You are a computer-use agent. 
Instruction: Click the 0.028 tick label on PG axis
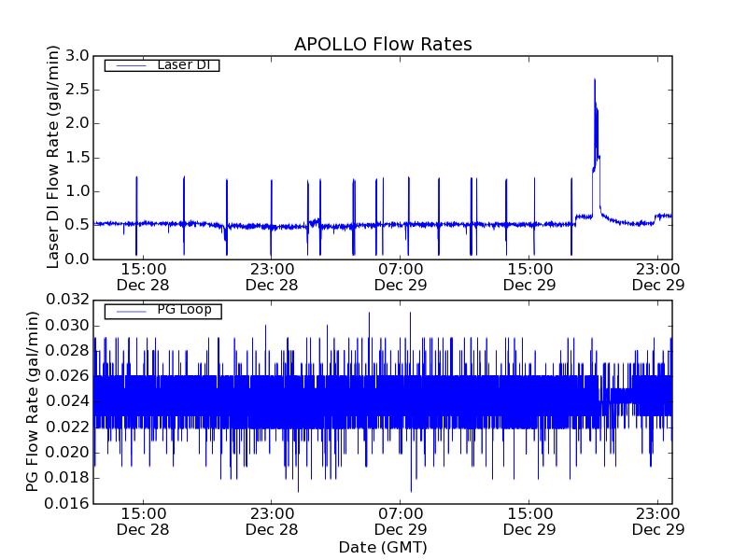tap(67, 351)
